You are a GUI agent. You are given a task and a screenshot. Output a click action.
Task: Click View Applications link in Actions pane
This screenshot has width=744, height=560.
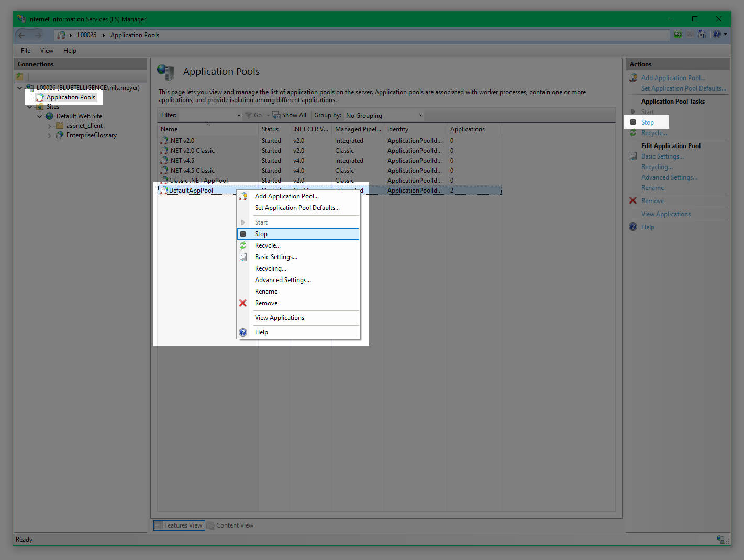(x=665, y=214)
